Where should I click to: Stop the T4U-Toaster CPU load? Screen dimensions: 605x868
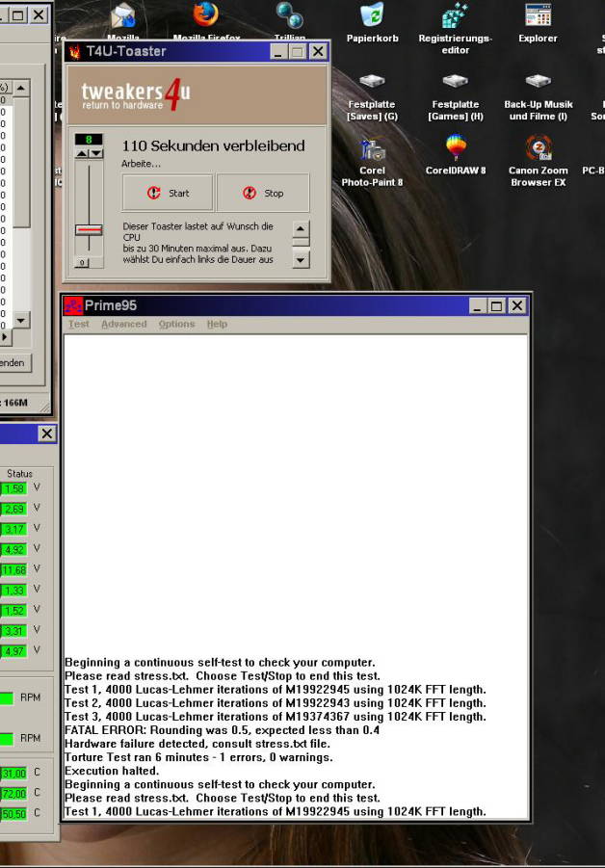point(263,193)
